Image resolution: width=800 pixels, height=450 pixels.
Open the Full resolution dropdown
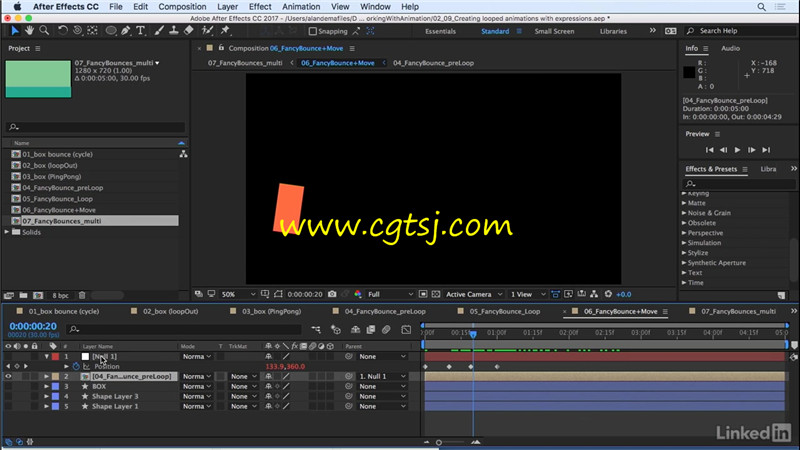390,294
